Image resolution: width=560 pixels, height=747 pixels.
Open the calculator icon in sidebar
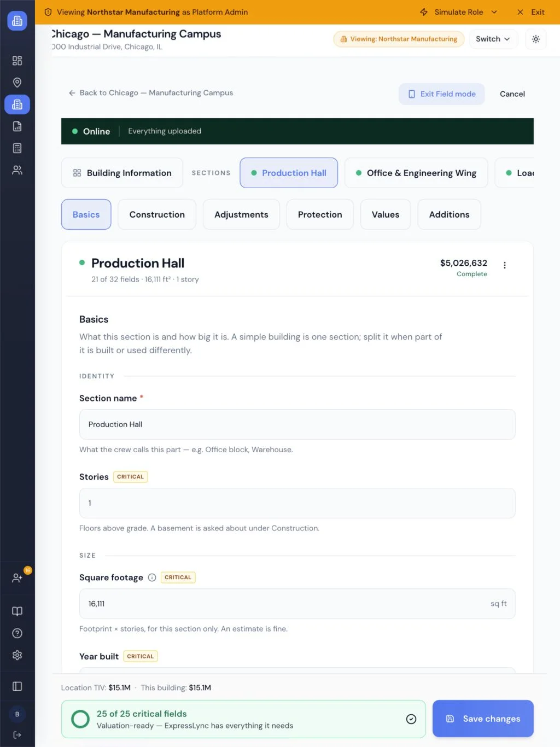tap(17, 148)
